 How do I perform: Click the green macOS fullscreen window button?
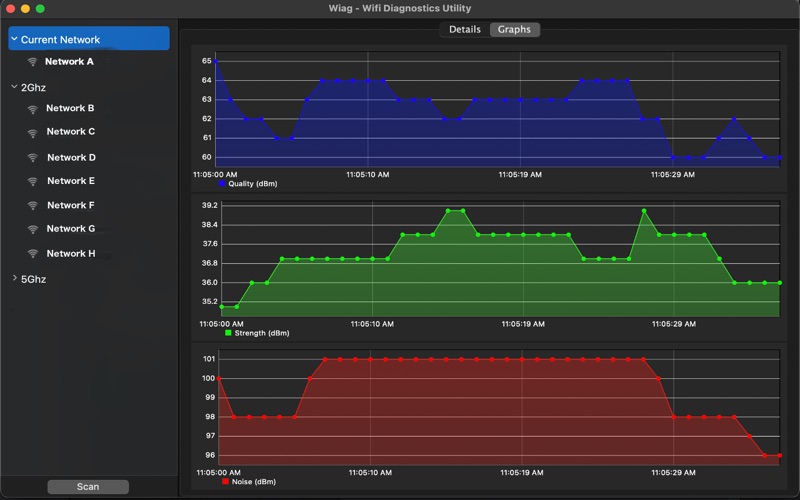pyautogui.click(x=40, y=9)
